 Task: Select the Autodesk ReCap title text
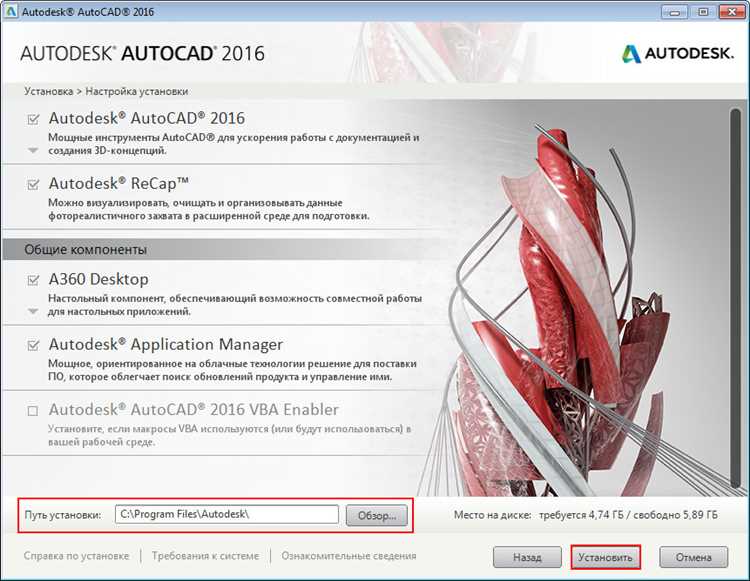tap(119, 184)
